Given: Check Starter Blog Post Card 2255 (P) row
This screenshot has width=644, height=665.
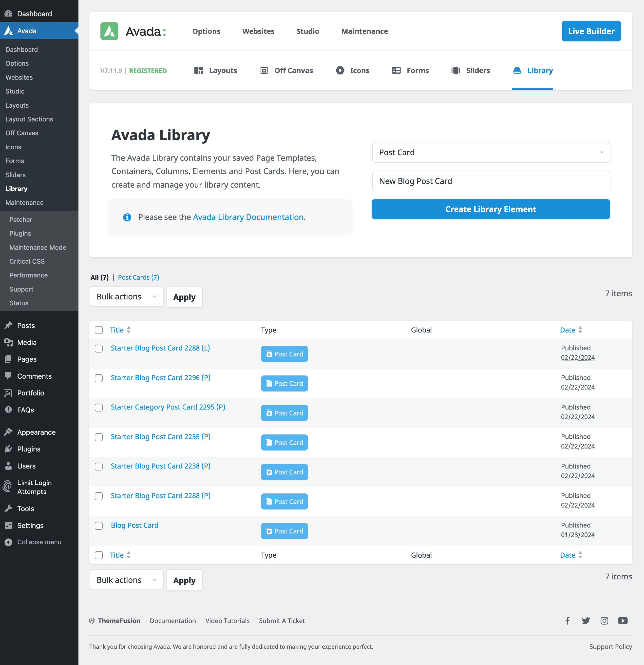Looking at the screenshot, I should tap(99, 437).
